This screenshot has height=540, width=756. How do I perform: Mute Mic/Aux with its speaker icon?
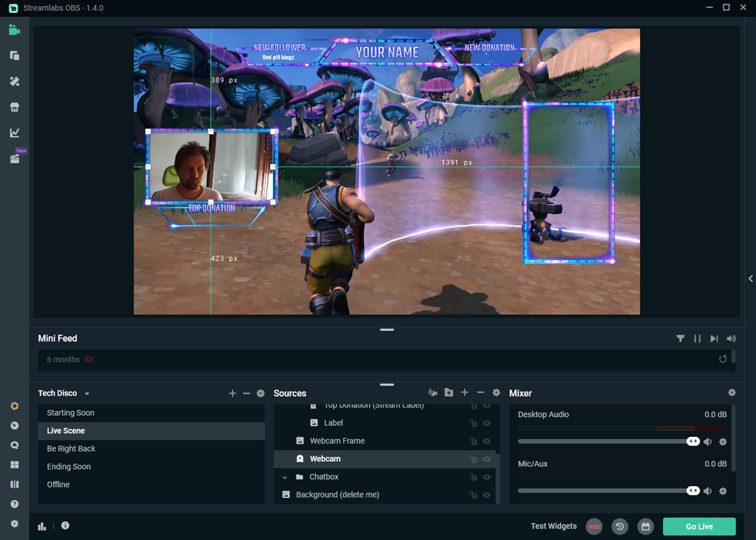(x=707, y=491)
